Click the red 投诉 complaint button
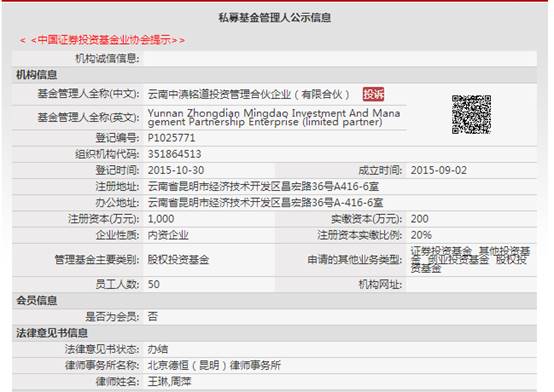 [373, 94]
